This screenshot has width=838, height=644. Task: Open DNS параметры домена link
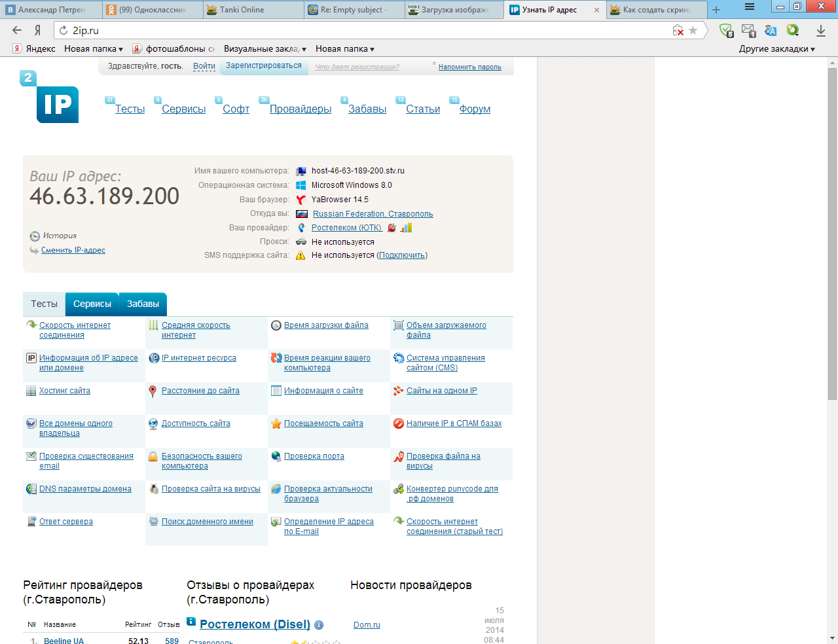[85, 489]
